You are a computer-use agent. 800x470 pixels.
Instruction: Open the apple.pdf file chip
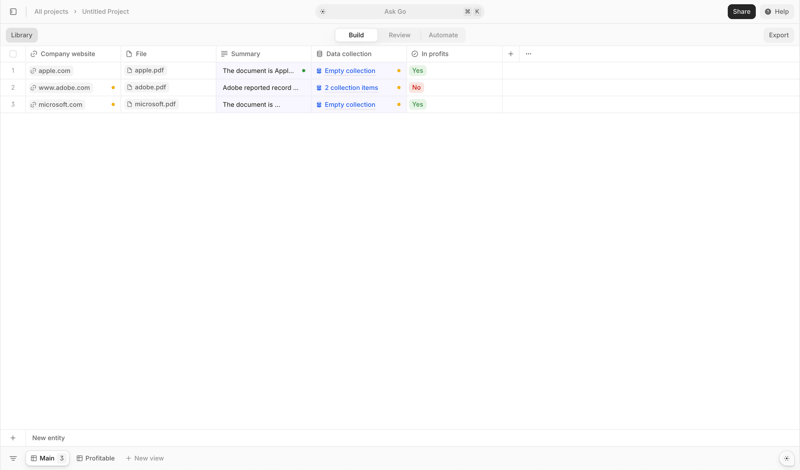(145, 70)
